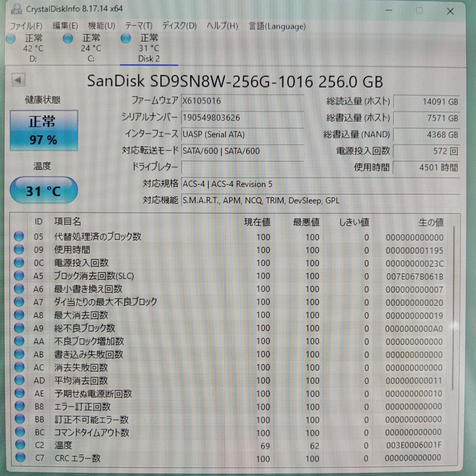This screenshot has width=476, height=476.
Task: Click total host writes value 7571 GB
Action: 426,118
